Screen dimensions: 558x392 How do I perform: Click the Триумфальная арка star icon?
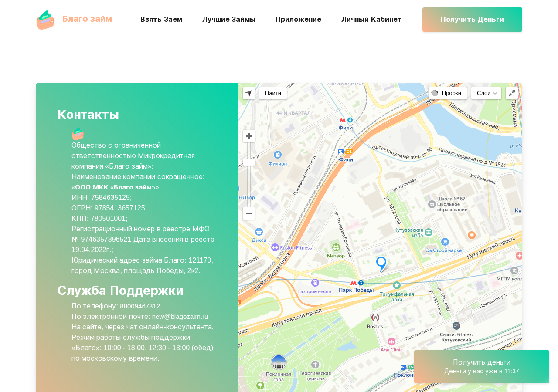click(x=397, y=285)
